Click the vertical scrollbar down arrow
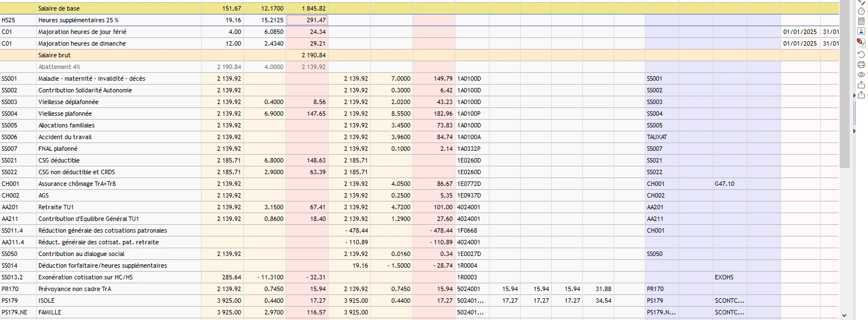Image resolution: width=868 pixels, height=320 pixels. tap(845, 315)
